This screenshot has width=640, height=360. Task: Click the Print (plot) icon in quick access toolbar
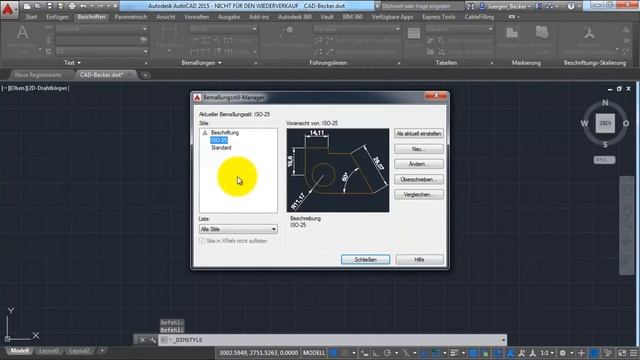[72, 6]
